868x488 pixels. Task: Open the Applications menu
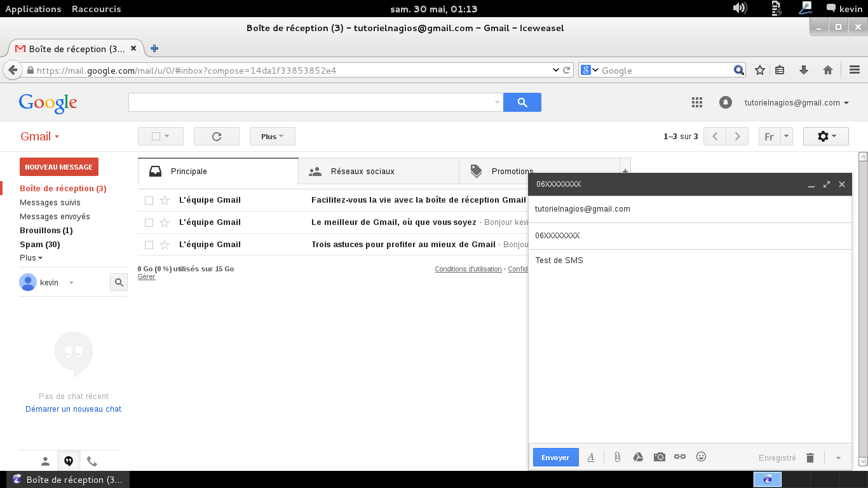point(33,9)
